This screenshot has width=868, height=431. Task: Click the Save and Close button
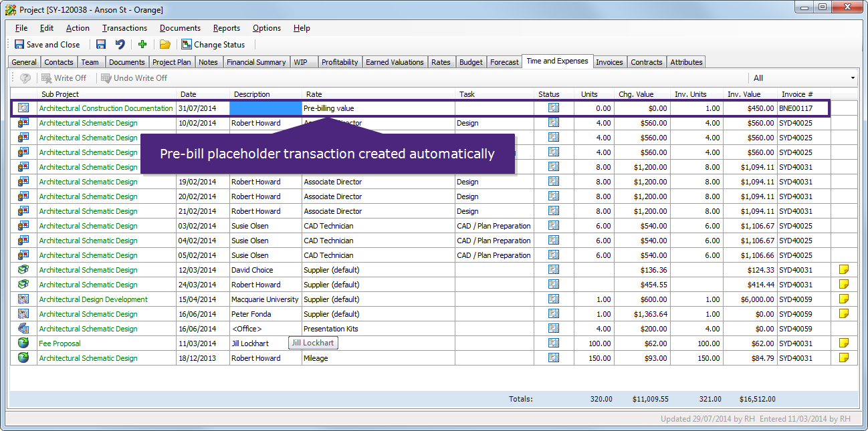click(47, 44)
